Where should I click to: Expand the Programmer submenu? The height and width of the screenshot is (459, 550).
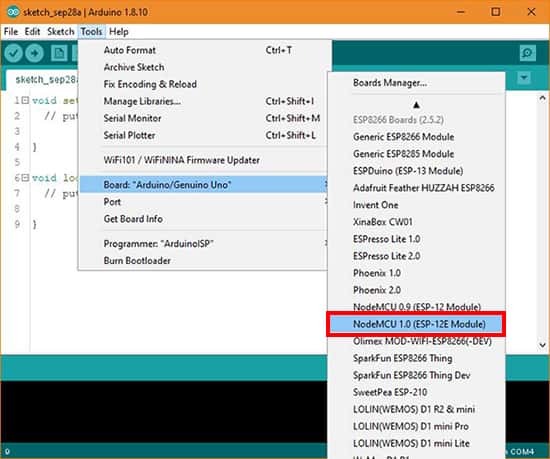click(203, 244)
